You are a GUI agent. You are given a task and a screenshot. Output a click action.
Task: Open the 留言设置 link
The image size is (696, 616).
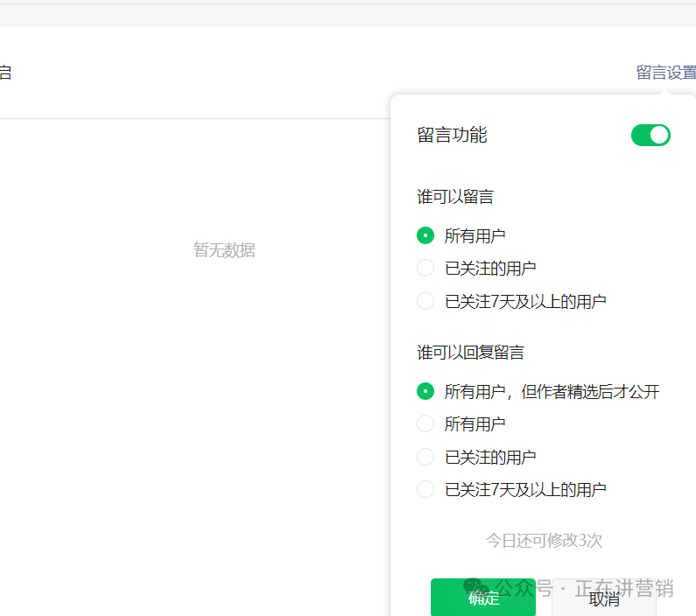pos(666,73)
